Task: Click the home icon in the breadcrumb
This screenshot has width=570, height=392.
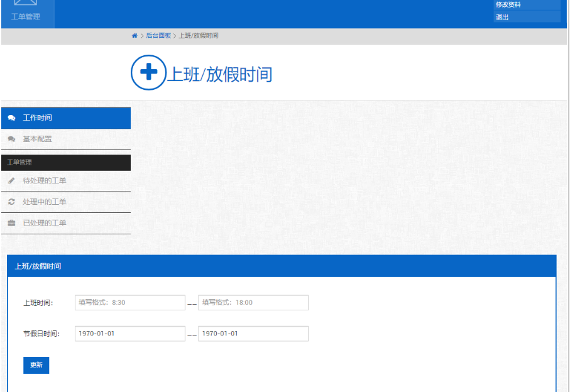Action: (134, 36)
